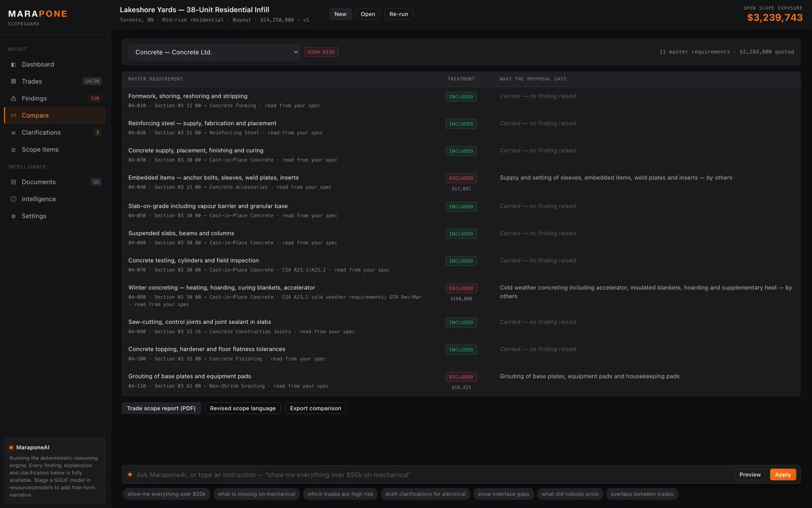Click the New button in header
The width and height of the screenshot is (812, 508).
pos(340,14)
